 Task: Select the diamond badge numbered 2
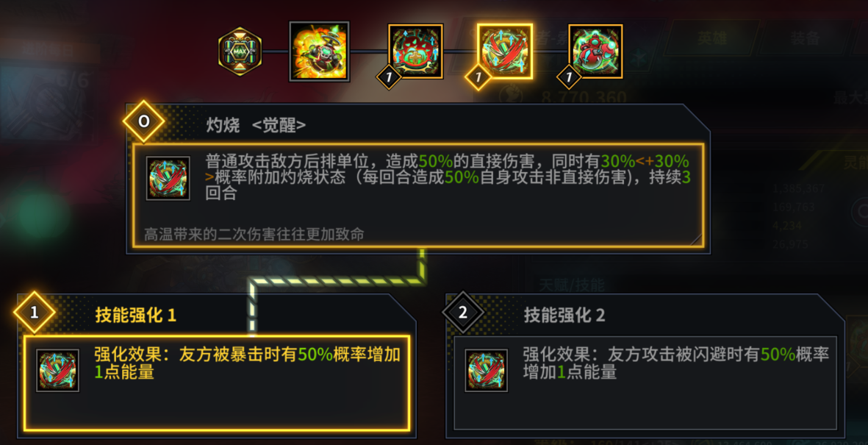(463, 312)
